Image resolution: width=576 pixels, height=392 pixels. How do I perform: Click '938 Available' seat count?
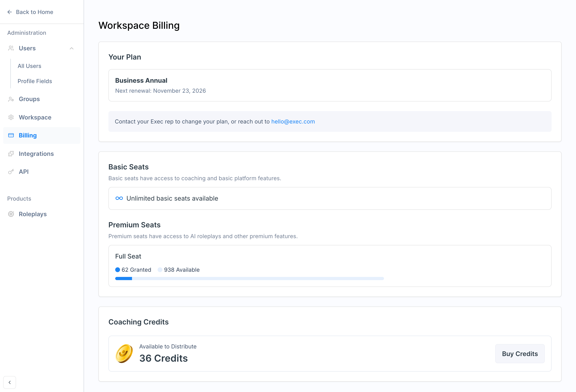pyautogui.click(x=182, y=270)
